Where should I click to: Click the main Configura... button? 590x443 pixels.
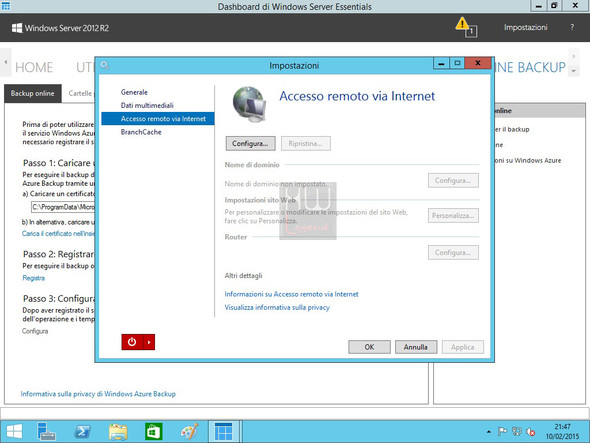[250, 143]
